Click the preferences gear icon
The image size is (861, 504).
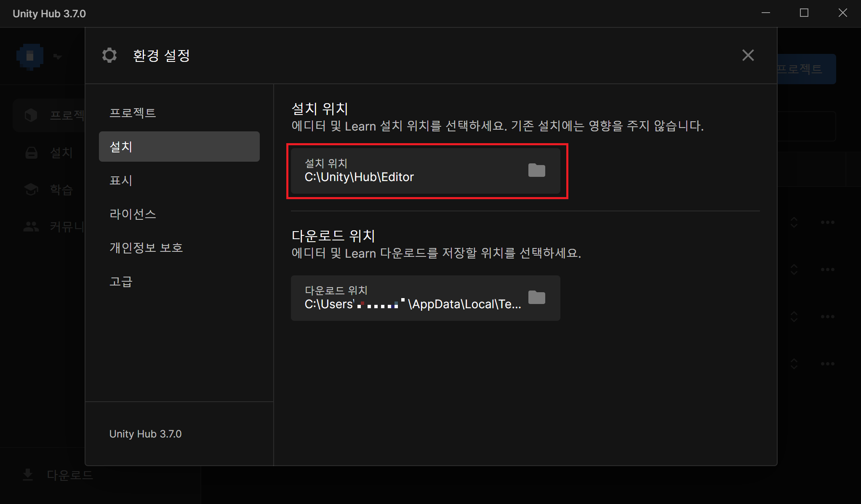tap(109, 55)
